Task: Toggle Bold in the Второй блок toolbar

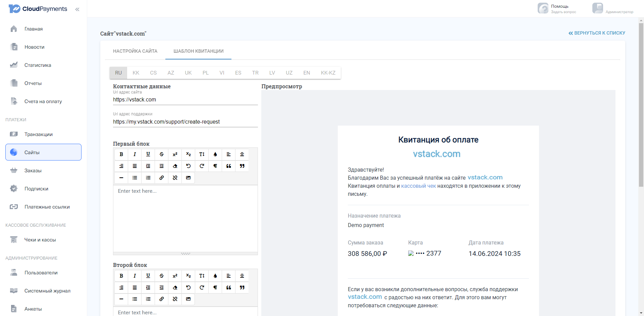Action: pyautogui.click(x=121, y=276)
